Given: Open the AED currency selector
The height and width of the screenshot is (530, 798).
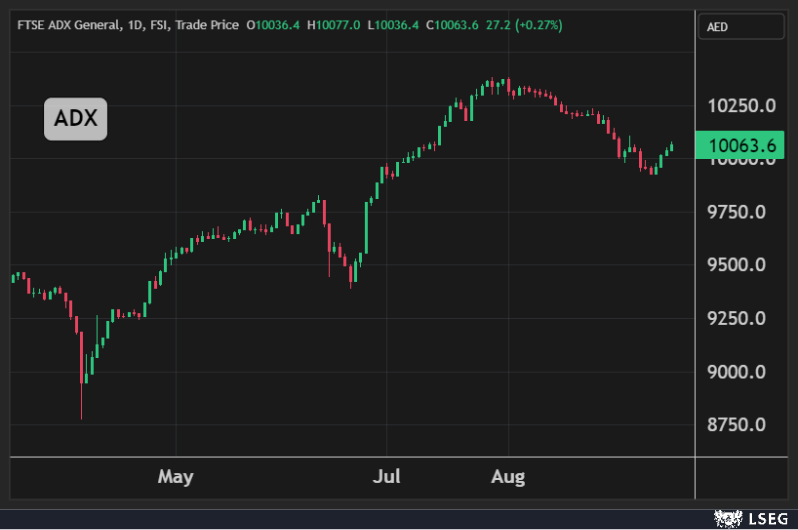Looking at the screenshot, I should pos(738,27).
